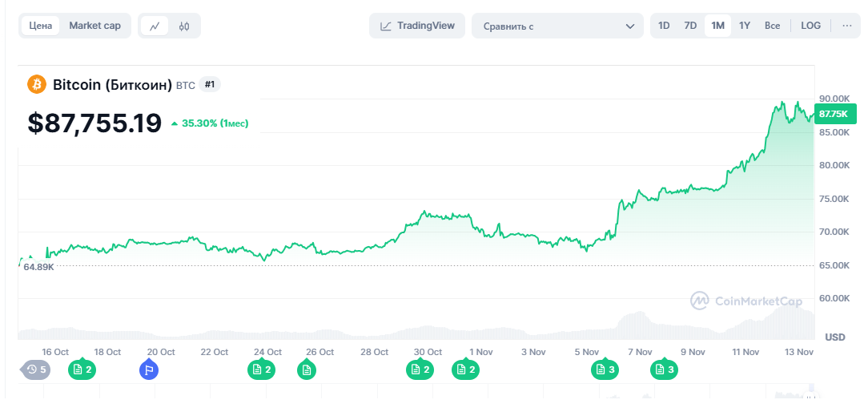Show all-time range with Все
This screenshot has width=868, height=420.
[x=772, y=26]
